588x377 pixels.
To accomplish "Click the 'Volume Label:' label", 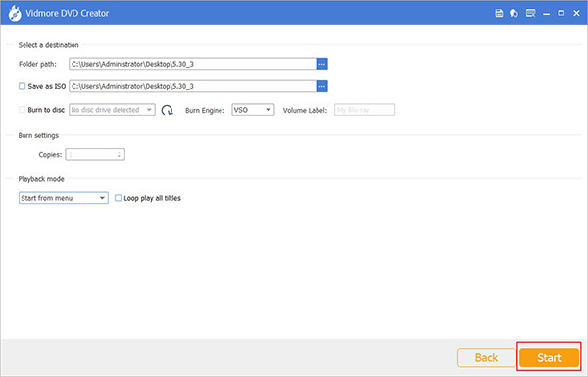I will (305, 110).
